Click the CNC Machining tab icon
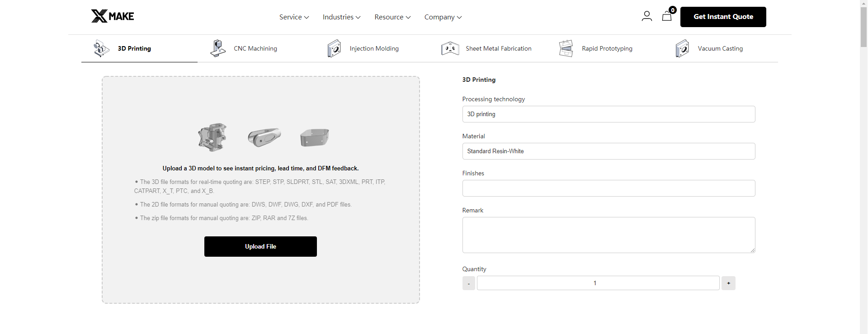This screenshot has width=868, height=334. 218,48
